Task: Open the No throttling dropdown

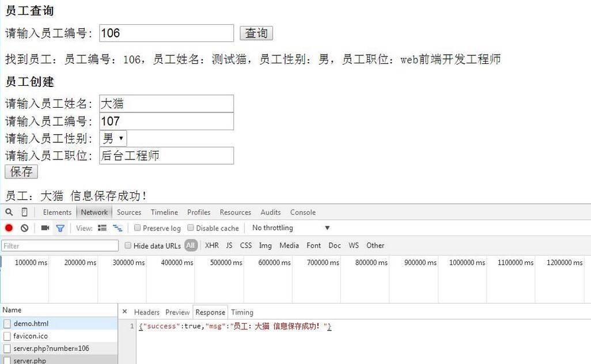Action: [291, 228]
